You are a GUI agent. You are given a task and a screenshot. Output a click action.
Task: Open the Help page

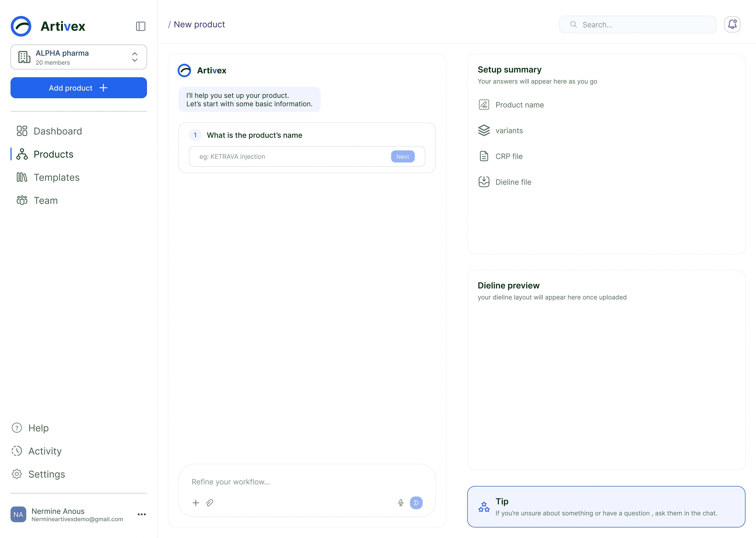coord(30,428)
